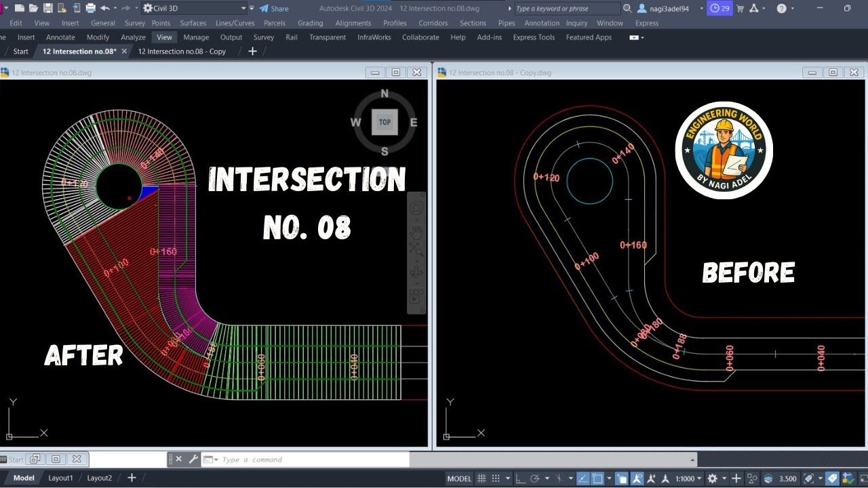Viewport: 868px width, 488px height.
Task: Click the Share button
Action: click(x=274, y=9)
